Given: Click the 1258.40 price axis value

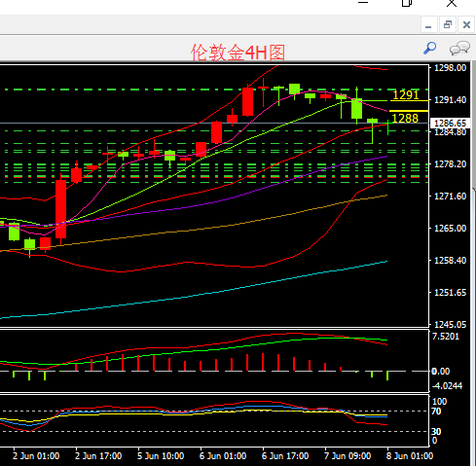Looking at the screenshot, I should coord(450,261).
